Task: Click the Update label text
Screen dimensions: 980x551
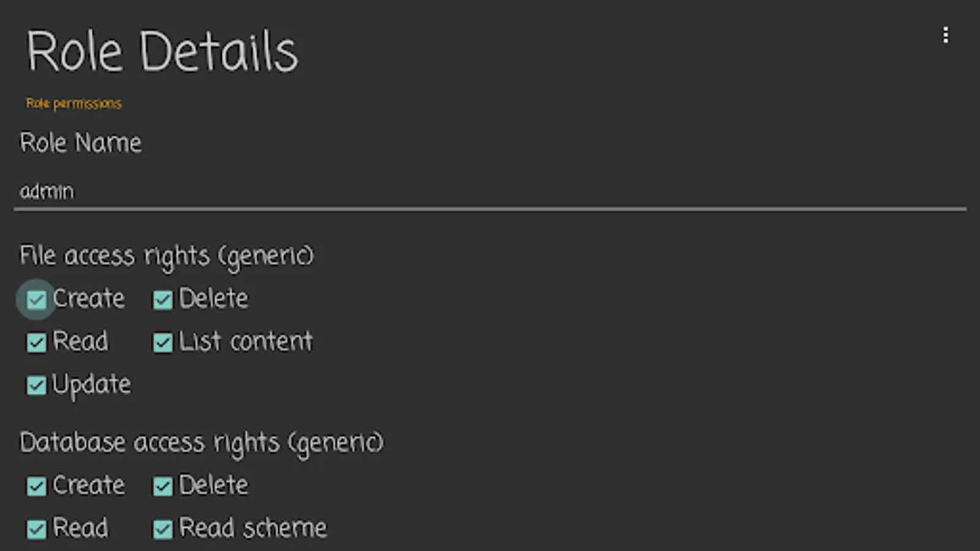Action: click(x=91, y=385)
